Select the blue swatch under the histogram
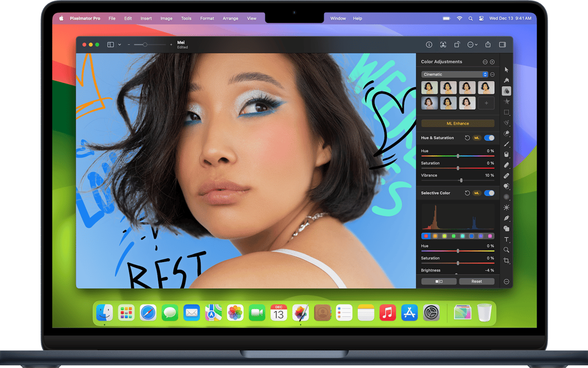Screen dimensions: 588x368 (472, 236)
